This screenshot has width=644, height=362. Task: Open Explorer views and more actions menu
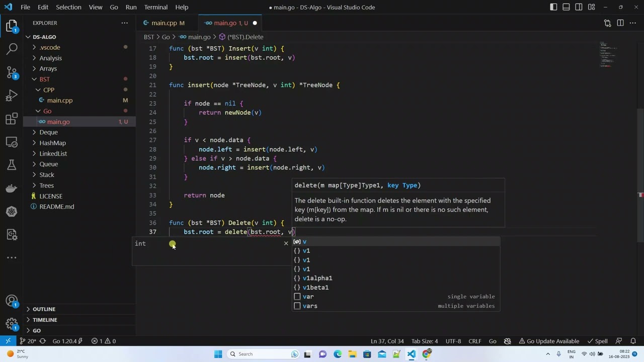125,23
